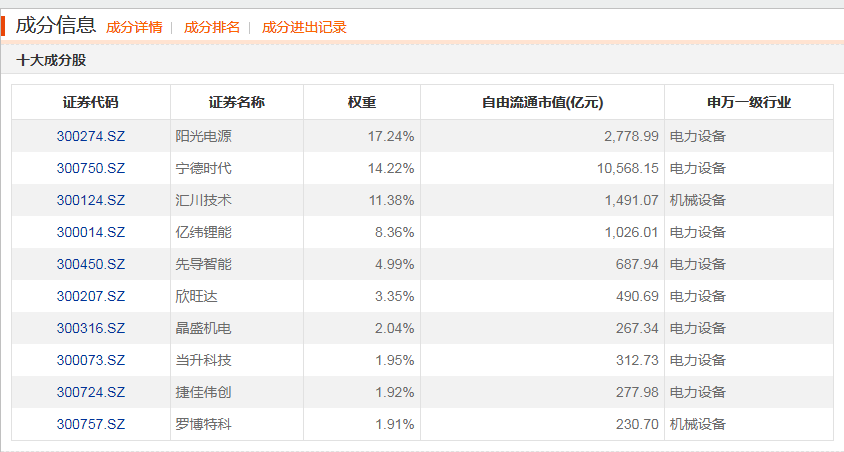Click 机械设备 industry in 汇川技术 row
Viewport: 844px width, 452px height.
click(698, 200)
